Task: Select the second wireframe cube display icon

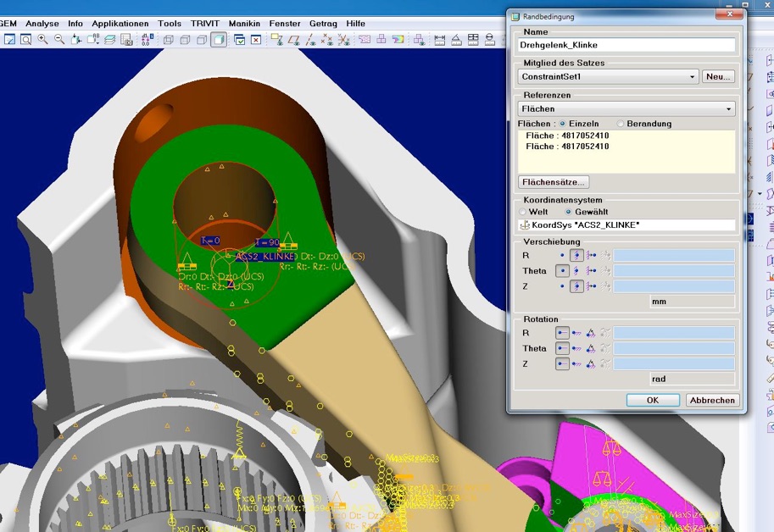Action: point(185,40)
